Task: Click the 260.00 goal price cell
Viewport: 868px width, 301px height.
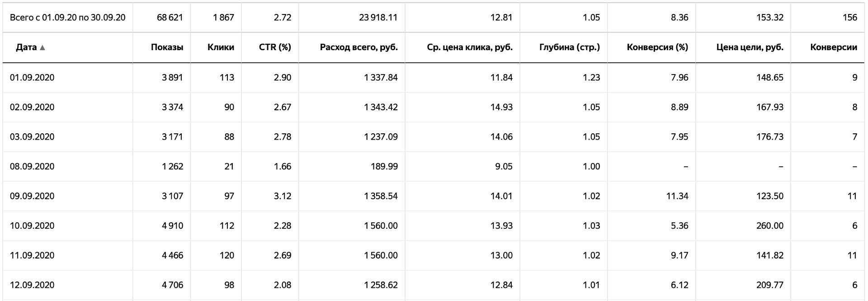Action: point(770,226)
